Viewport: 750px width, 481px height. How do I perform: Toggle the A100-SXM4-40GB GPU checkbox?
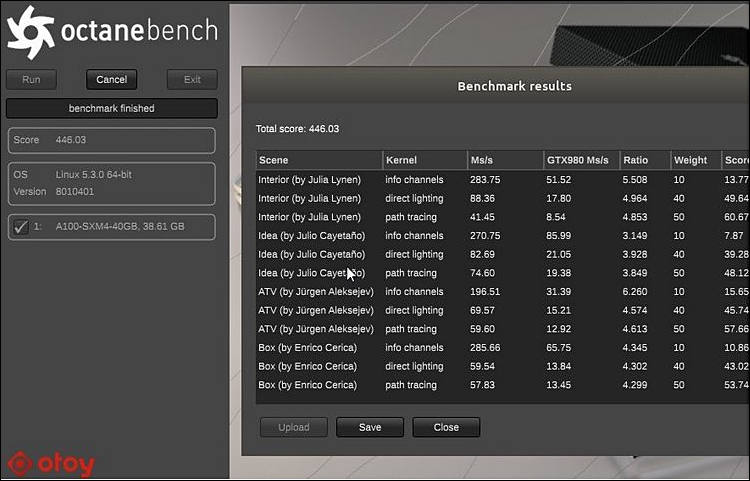coord(21,227)
